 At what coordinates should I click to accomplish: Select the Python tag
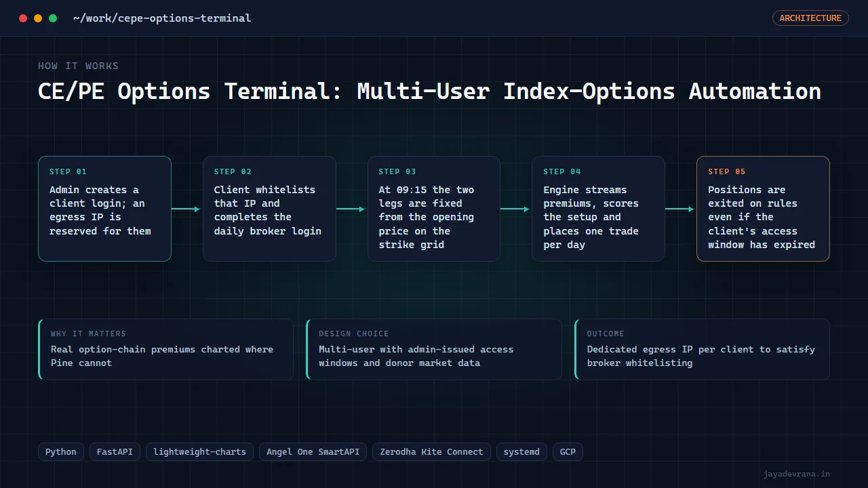pos(61,452)
